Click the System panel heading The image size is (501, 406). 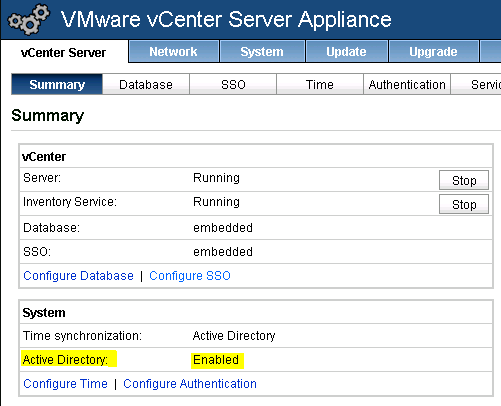tap(44, 313)
